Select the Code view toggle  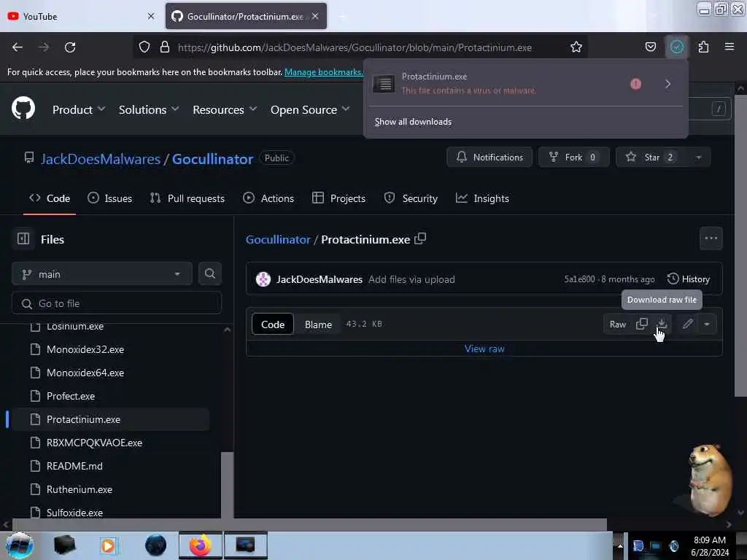[273, 324]
